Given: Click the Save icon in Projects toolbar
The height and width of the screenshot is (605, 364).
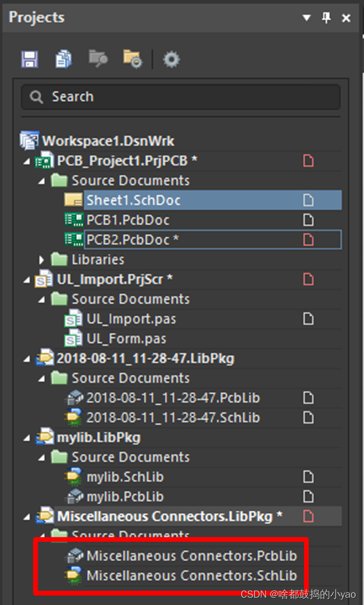Looking at the screenshot, I should pos(30,59).
